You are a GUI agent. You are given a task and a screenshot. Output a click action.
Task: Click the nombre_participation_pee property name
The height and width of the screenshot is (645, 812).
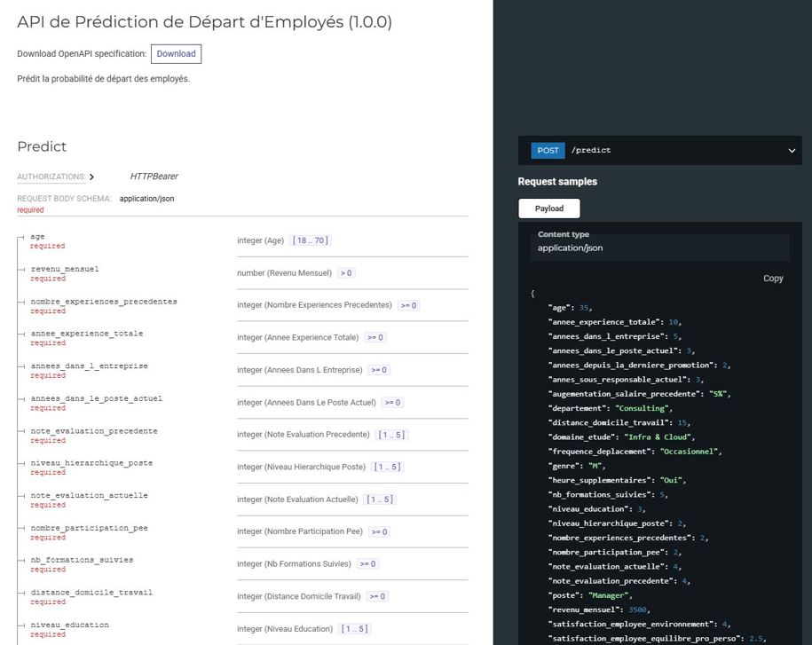[x=89, y=528]
